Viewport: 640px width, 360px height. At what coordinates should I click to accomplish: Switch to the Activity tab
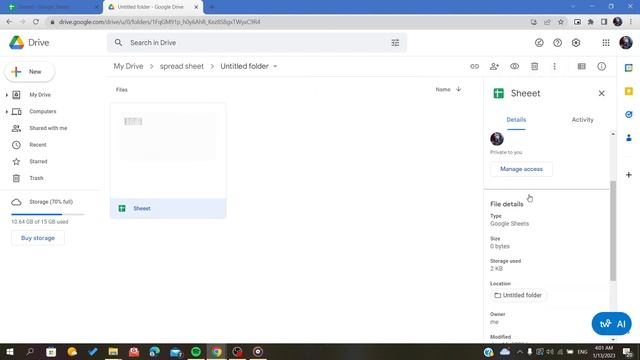582,120
